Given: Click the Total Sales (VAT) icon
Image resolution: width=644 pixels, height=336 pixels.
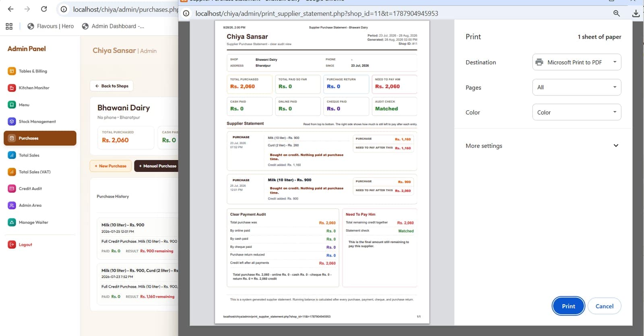Looking at the screenshot, I should tap(12, 172).
